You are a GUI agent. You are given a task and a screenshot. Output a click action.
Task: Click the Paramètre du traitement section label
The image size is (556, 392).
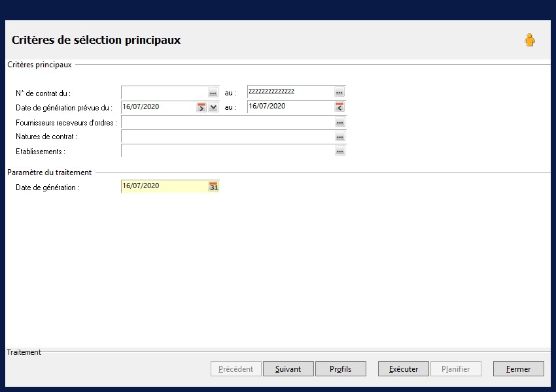49,172
